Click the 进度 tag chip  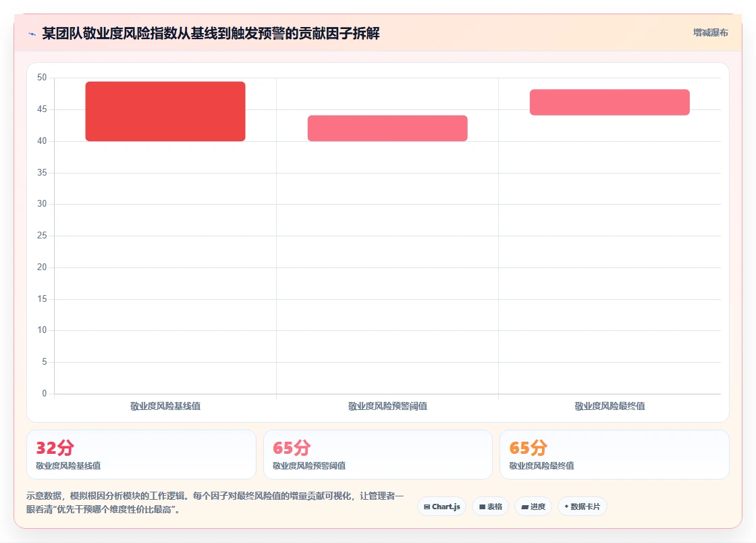[533, 507]
